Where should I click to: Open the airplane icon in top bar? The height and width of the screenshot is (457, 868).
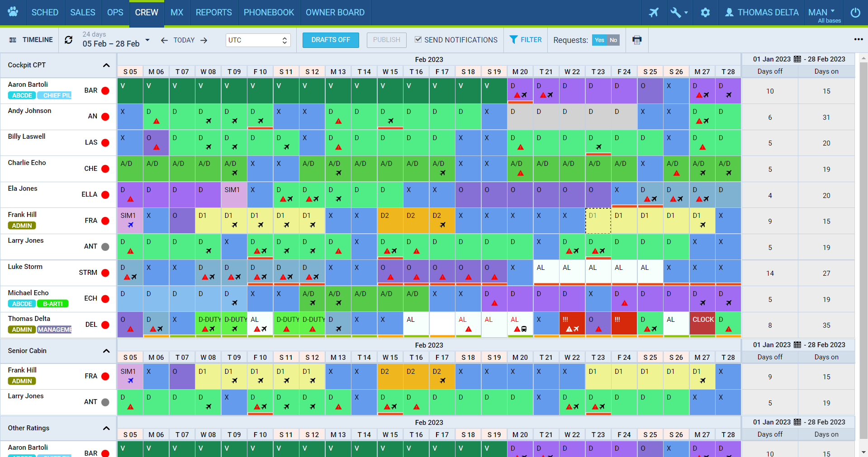coord(654,13)
